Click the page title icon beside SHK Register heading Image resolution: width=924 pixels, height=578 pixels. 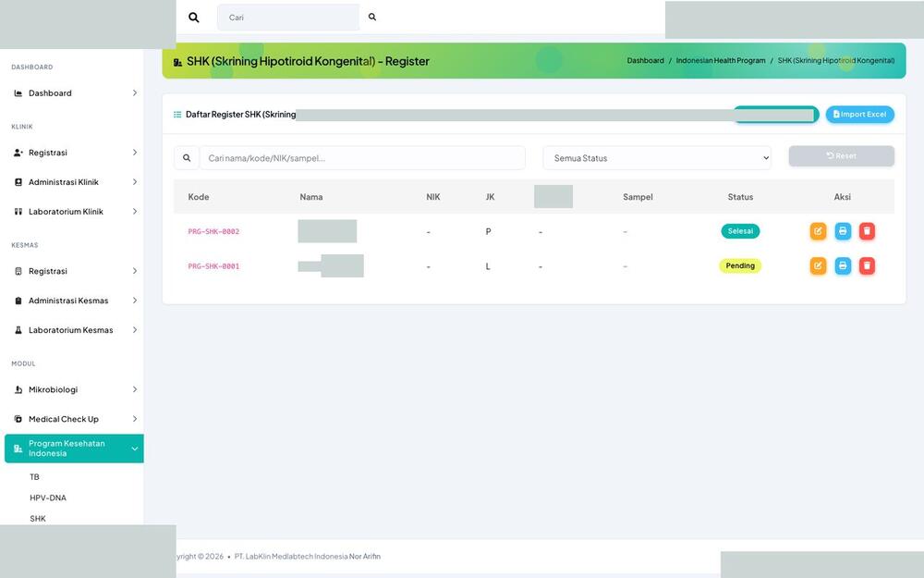177,61
